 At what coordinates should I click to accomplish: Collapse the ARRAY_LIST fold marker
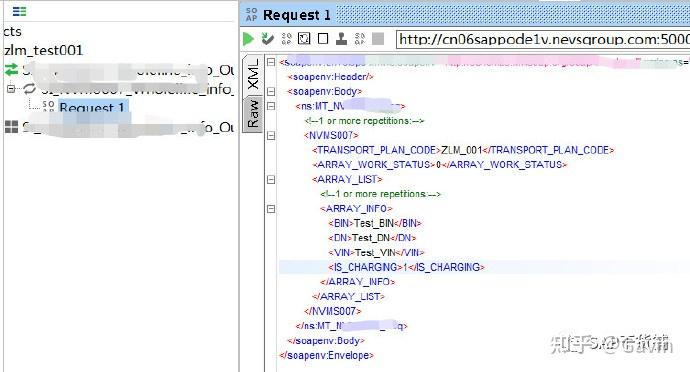point(271,180)
